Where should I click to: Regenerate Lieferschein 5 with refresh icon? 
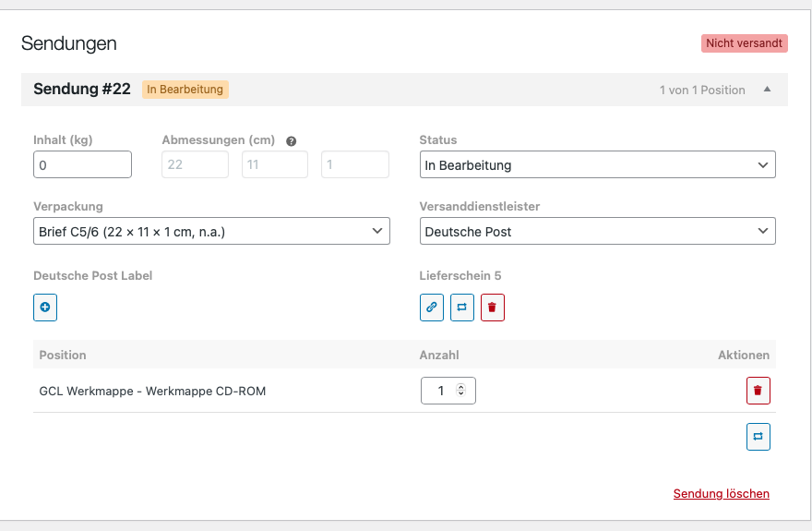pyautogui.click(x=462, y=308)
